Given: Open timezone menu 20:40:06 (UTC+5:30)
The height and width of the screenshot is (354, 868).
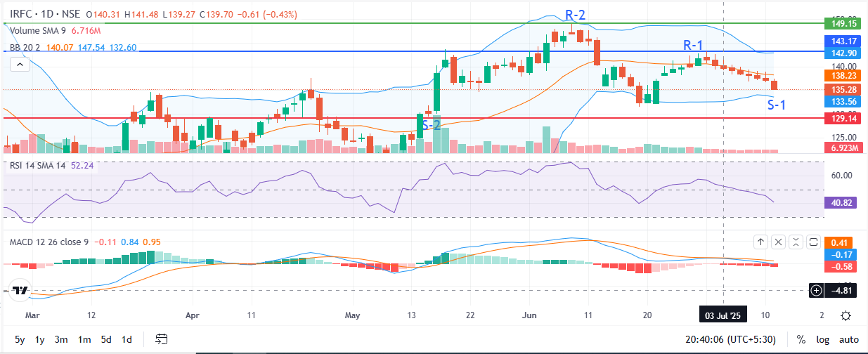Looking at the screenshot, I should [731, 339].
